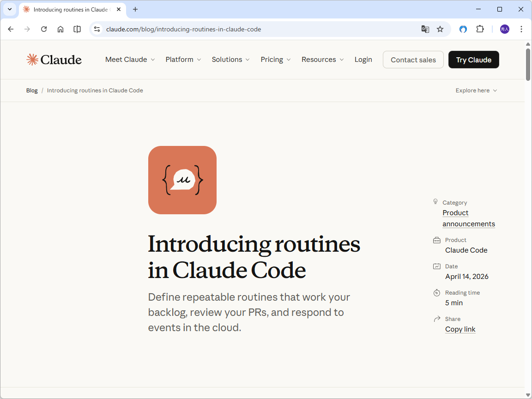Click breadcrumb text Introducing routines in Claude Code
Viewport: 532px width, 399px height.
95,91
